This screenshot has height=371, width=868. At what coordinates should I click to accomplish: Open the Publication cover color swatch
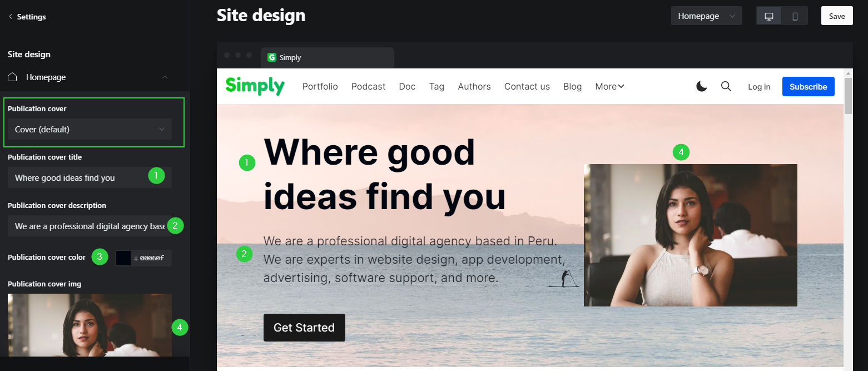[123, 258]
